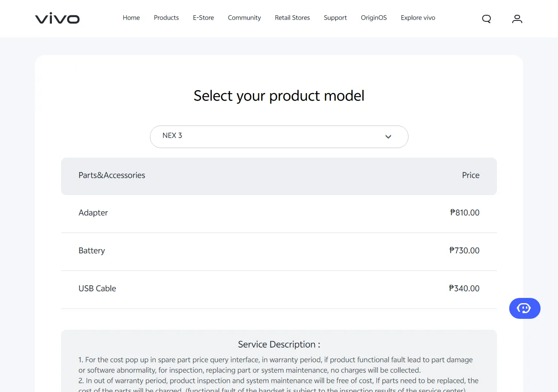Image resolution: width=558 pixels, height=392 pixels.
Task: Click the Service Description heading
Action: 279,345
